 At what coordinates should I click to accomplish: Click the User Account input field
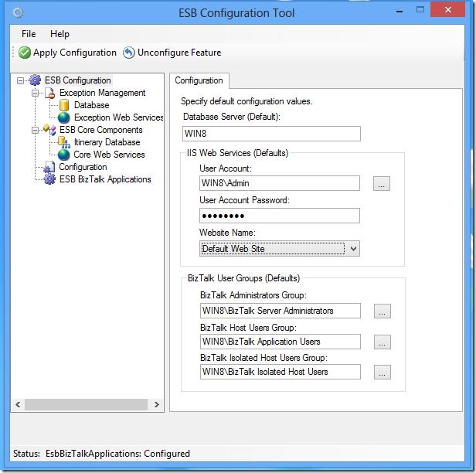280,183
